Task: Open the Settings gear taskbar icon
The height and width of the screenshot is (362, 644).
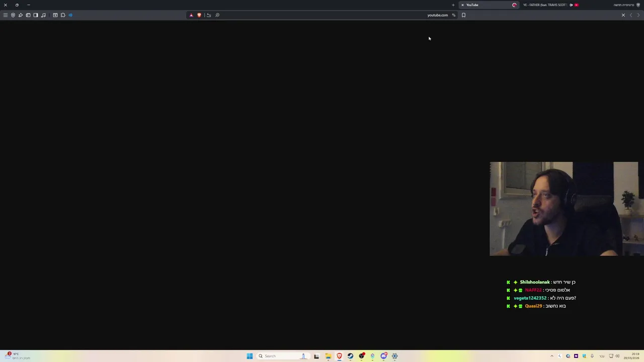Action: tap(394, 356)
